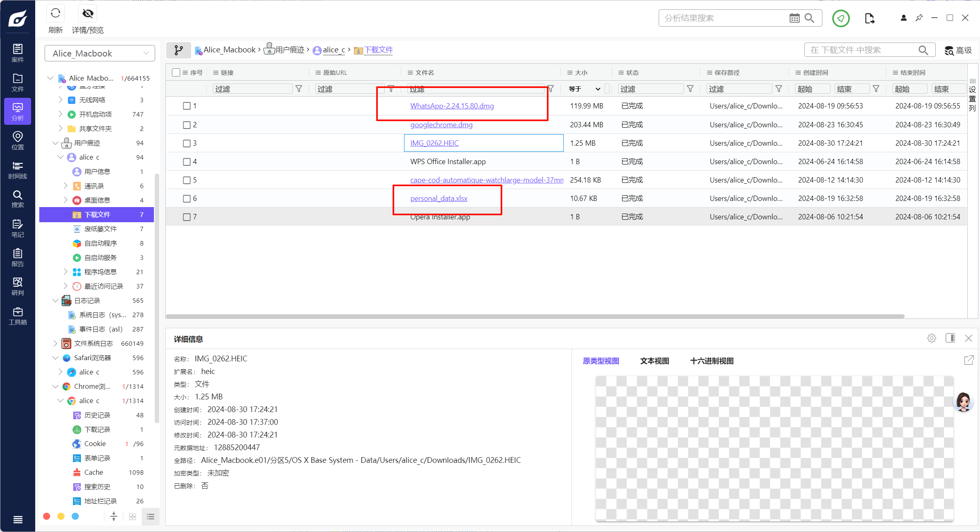Open the 等于 size filter dropdown
This screenshot has height=532, width=980.
click(x=585, y=89)
